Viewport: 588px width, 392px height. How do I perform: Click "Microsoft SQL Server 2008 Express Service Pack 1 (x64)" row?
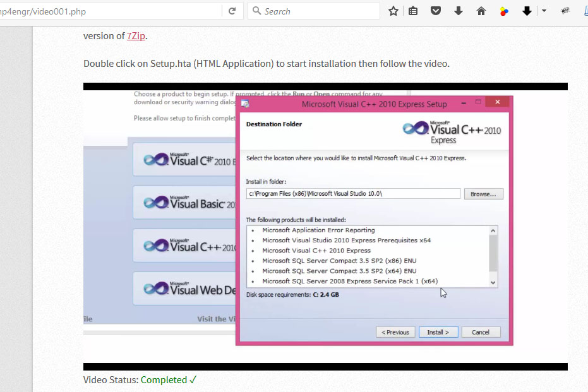click(350, 281)
